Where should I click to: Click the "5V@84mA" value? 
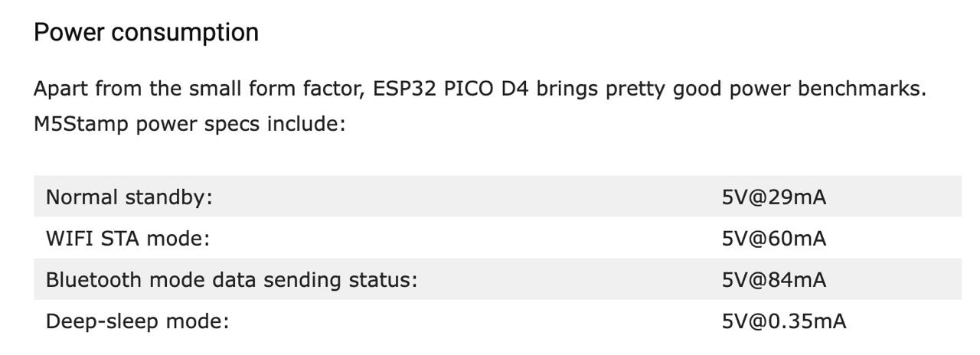click(x=774, y=280)
